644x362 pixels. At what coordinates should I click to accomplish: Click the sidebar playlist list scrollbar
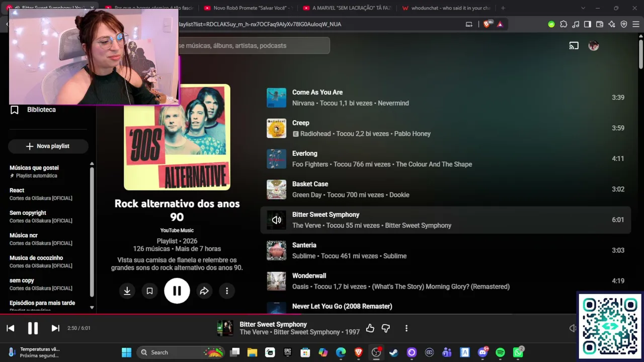92,231
